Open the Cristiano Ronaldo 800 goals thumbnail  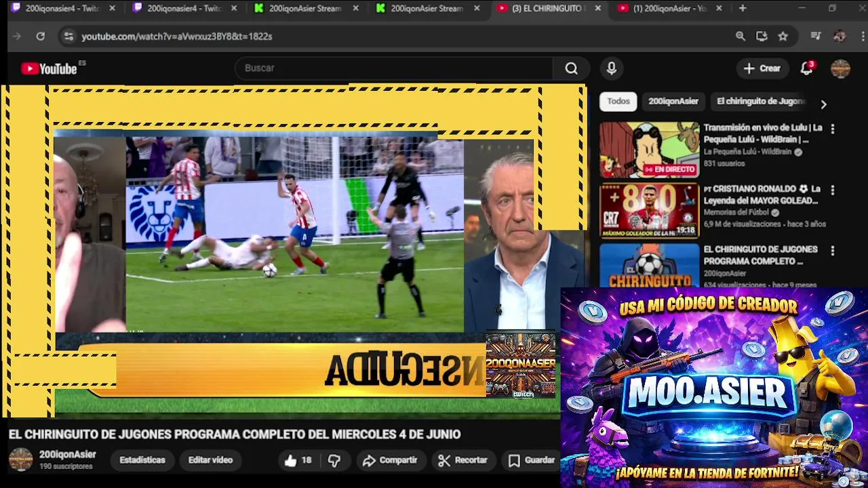pyautogui.click(x=649, y=211)
